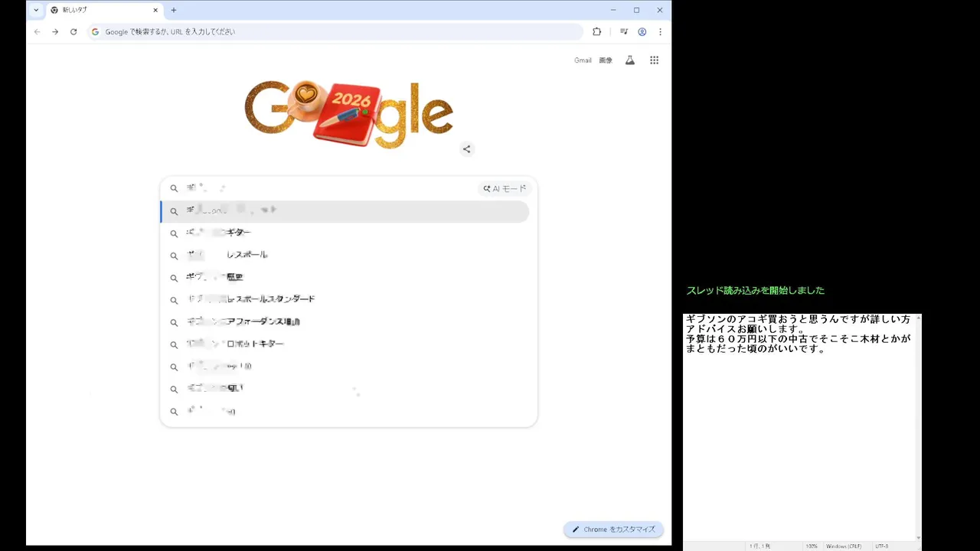Click Windows (CRLF) in Notepad status bar
Image resolution: width=980 pixels, height=551 pixels.
click(844, 546)
